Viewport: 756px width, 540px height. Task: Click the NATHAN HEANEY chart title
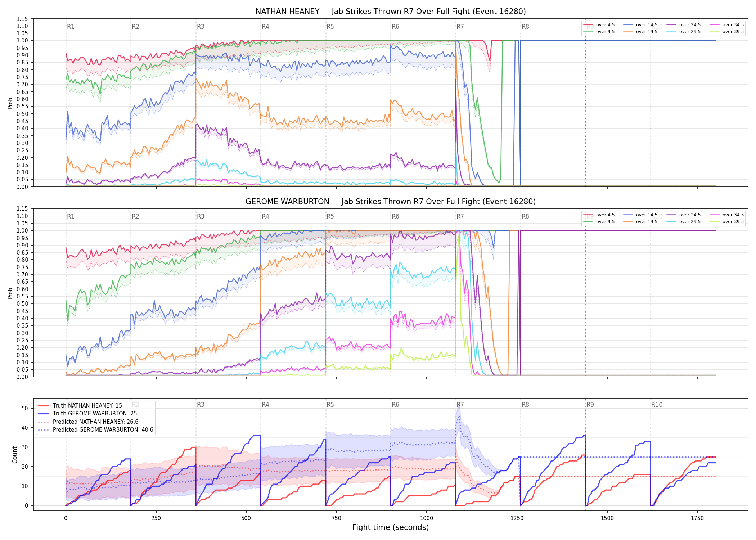click(391, 12)
